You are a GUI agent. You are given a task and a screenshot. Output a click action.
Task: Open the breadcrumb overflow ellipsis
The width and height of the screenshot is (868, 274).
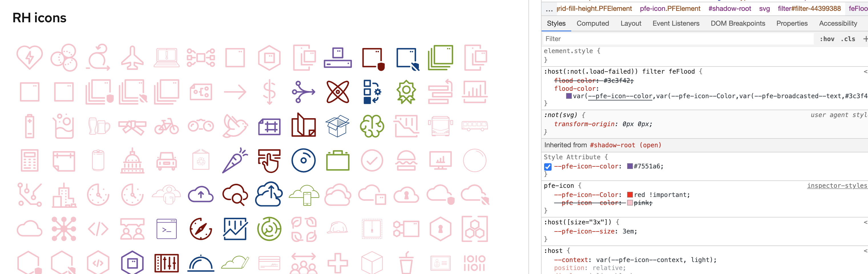(549, 9)
